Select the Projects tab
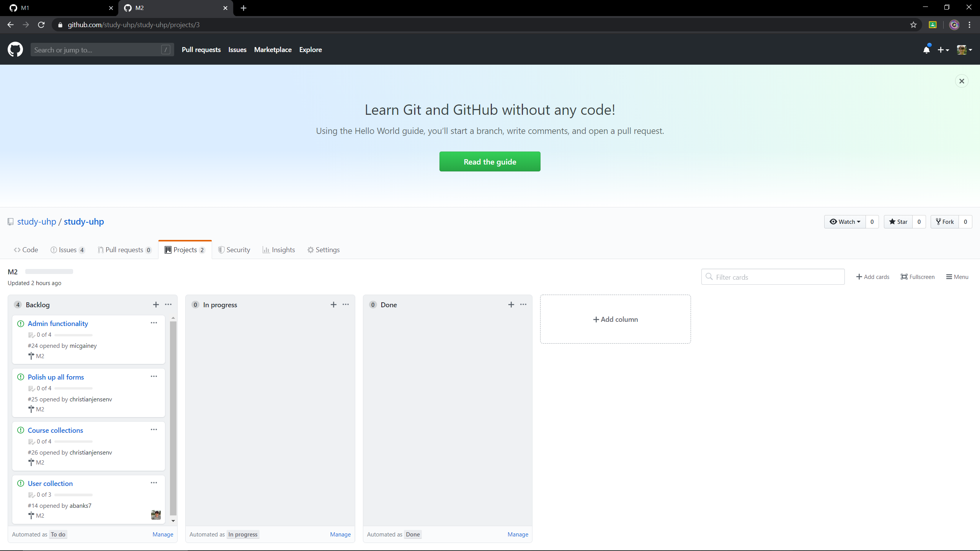 [185, 250]
